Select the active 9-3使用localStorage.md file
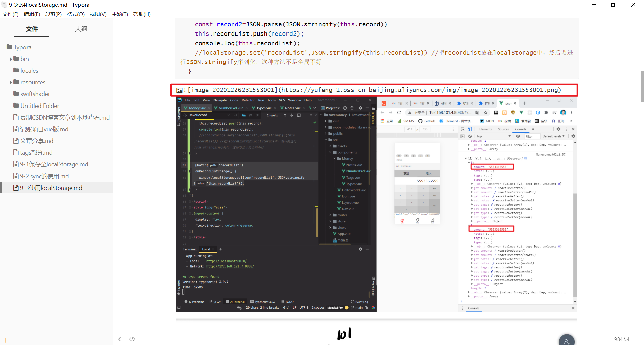The width and height of the screenshot is (644, 345). [x=56, y=188]
